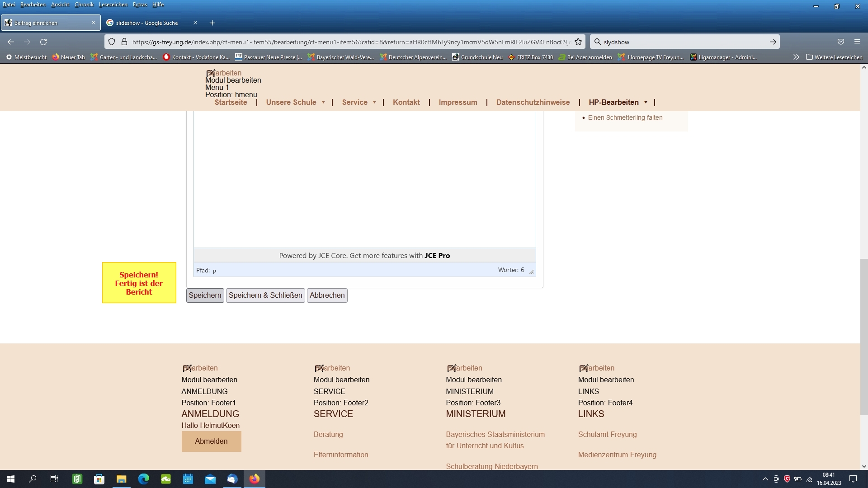The height and width of the screenshot is (488, 868).
Task: Click the browser reload page icon
Action: (x=43, y=42)
